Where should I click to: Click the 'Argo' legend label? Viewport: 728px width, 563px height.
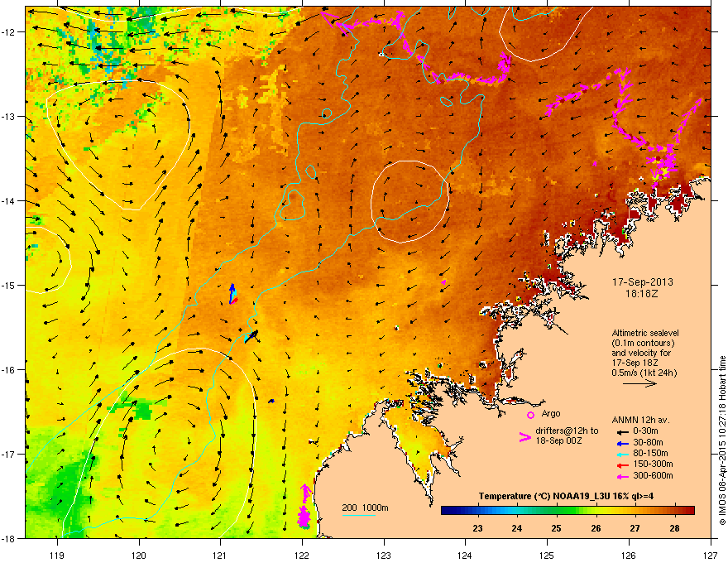[x=551, y=413]
